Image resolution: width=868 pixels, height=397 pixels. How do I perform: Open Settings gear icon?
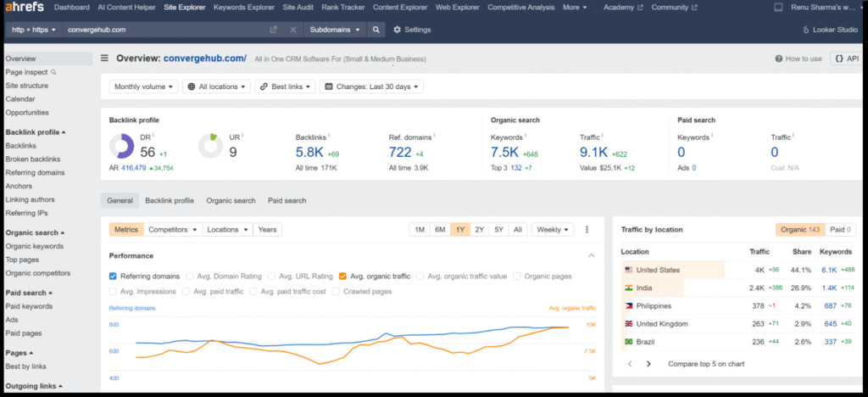click(x=398, y=30)
